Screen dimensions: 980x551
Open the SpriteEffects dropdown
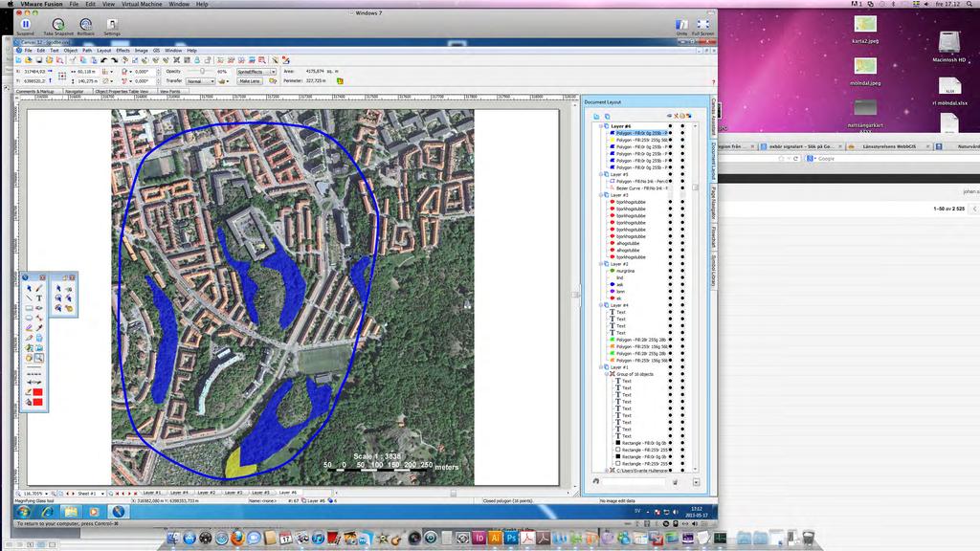[256, 72]
